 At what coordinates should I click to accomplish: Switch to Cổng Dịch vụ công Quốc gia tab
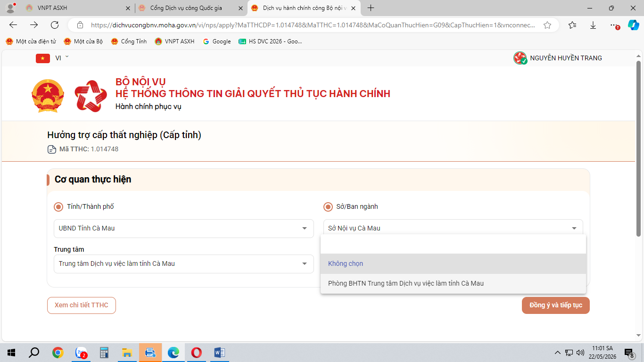[191, 8]
